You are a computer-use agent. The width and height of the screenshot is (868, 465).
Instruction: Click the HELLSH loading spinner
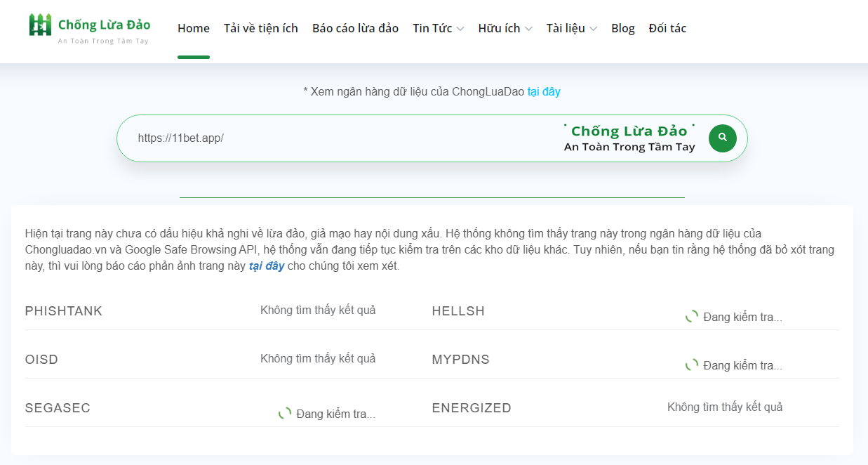[692, 317]
